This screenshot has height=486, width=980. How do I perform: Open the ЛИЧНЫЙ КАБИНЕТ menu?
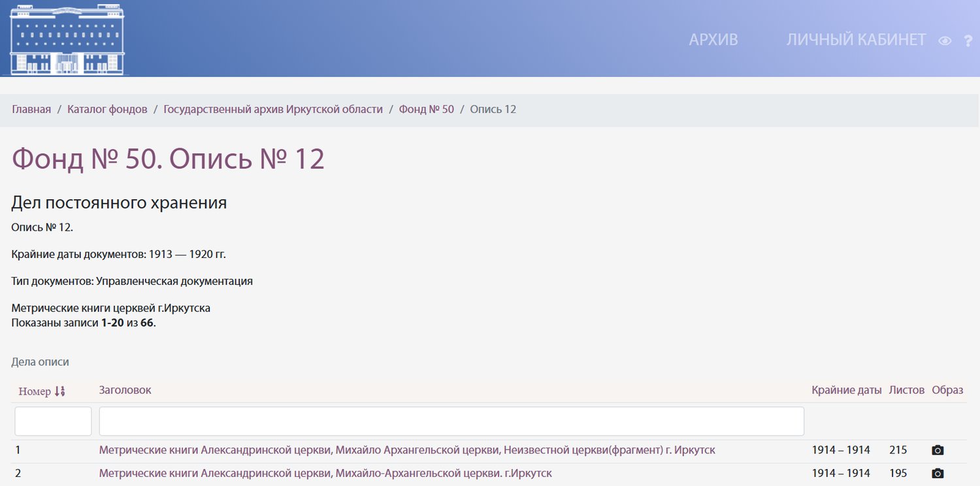pos(856,40)
